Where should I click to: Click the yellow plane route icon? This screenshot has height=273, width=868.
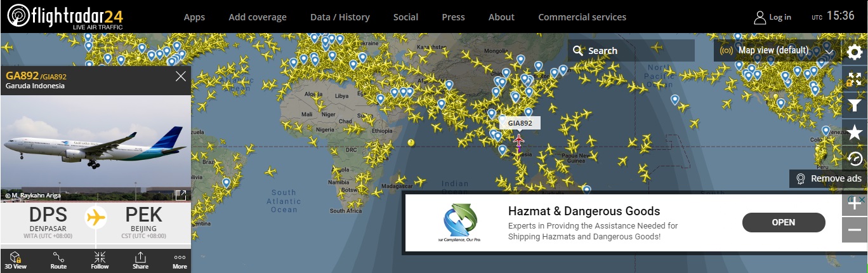[96, 218]
